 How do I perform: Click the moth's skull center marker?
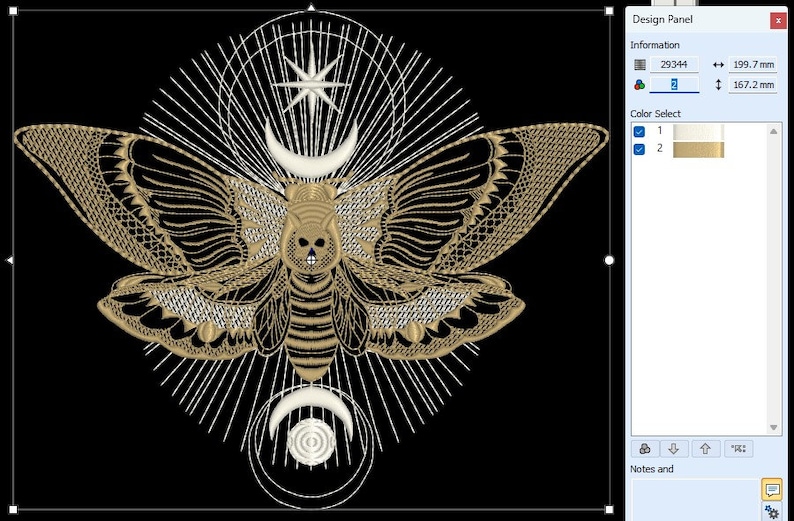pos(311,260)
